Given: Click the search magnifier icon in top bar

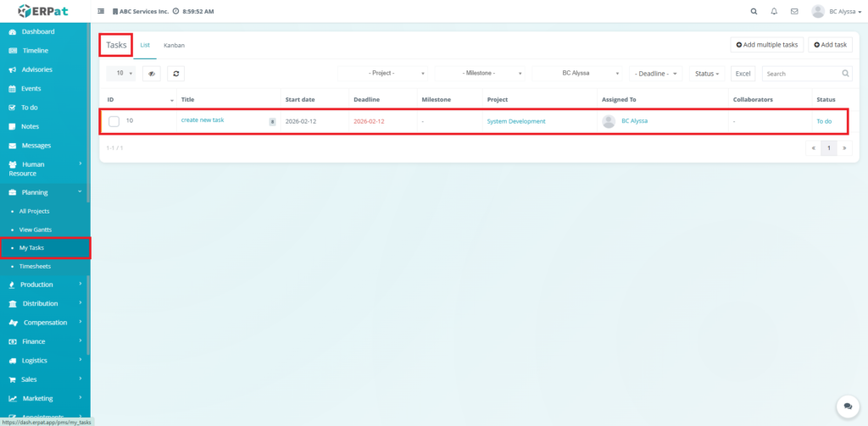Looking at the screenshot, I should click(x=754, y=12).
